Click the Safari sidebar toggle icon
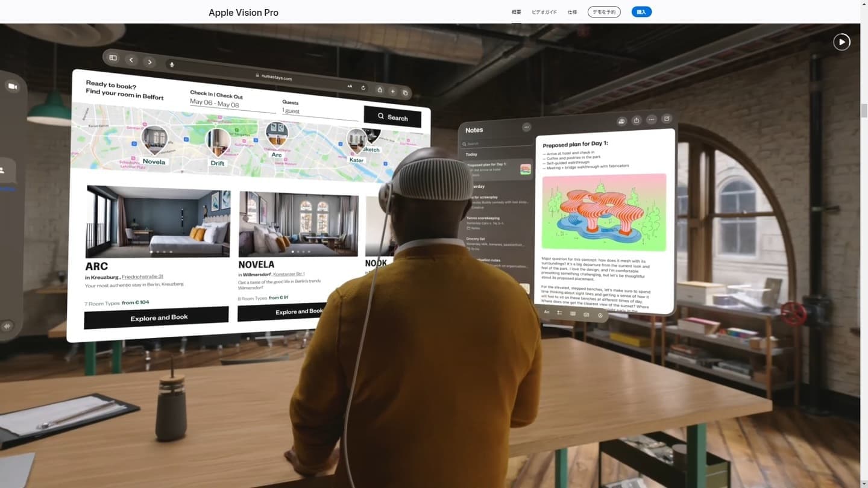Viewport: 868px width, 488px height. point(113,58)
